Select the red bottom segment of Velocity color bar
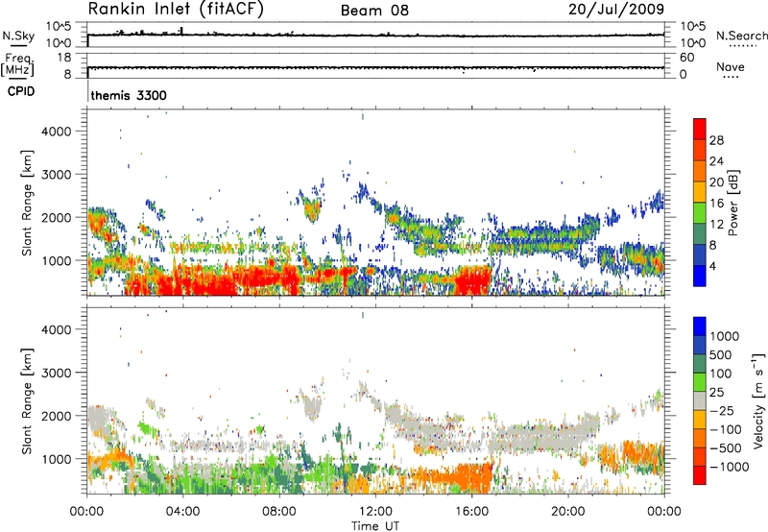Viewport: 768px width, 532px height. click(x=700, y=475)
